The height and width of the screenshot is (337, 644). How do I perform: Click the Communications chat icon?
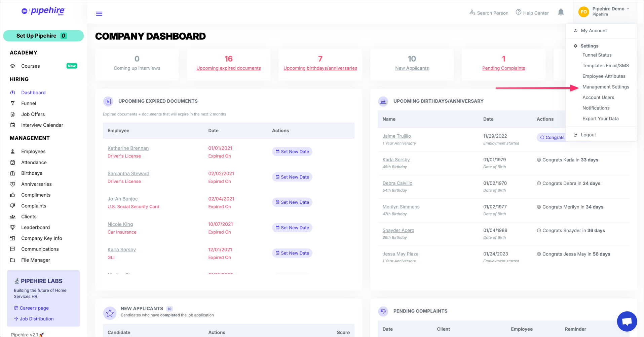(x=13, y=249)
